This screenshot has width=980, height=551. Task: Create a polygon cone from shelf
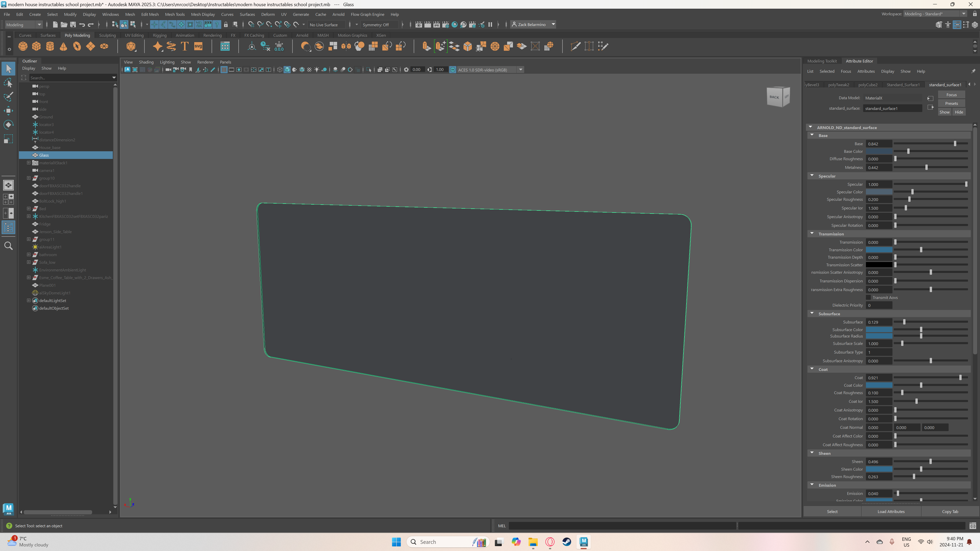point(64,46)
